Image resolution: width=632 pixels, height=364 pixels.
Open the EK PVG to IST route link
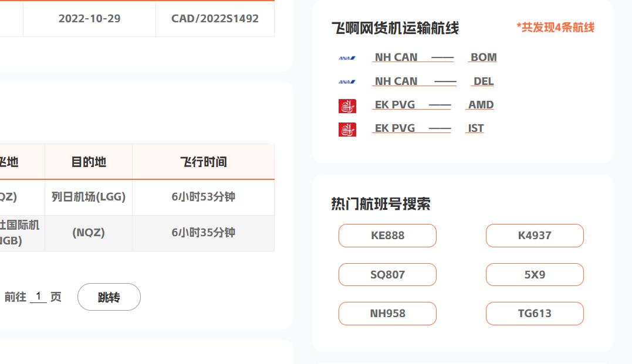tap(428, 128)
